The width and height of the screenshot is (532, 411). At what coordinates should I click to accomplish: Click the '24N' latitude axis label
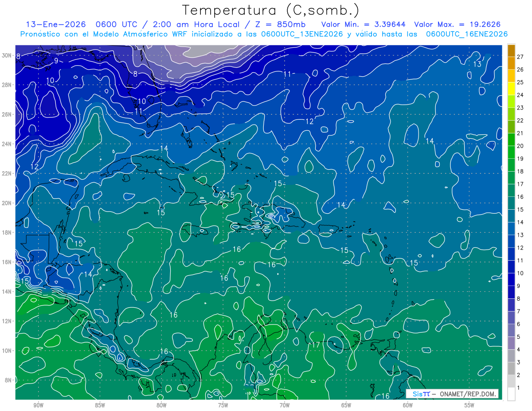6,144
